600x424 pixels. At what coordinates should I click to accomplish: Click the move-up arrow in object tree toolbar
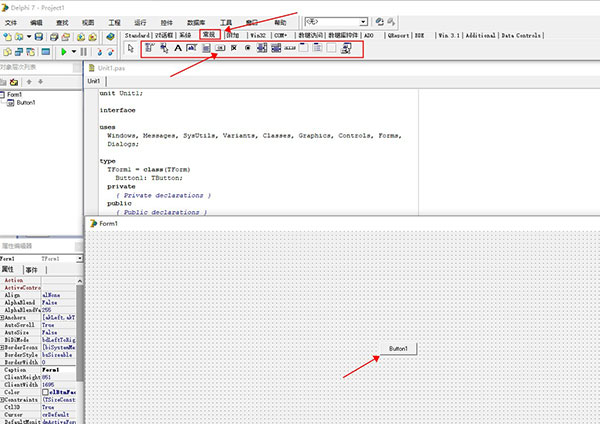click(x=29, y=81)
